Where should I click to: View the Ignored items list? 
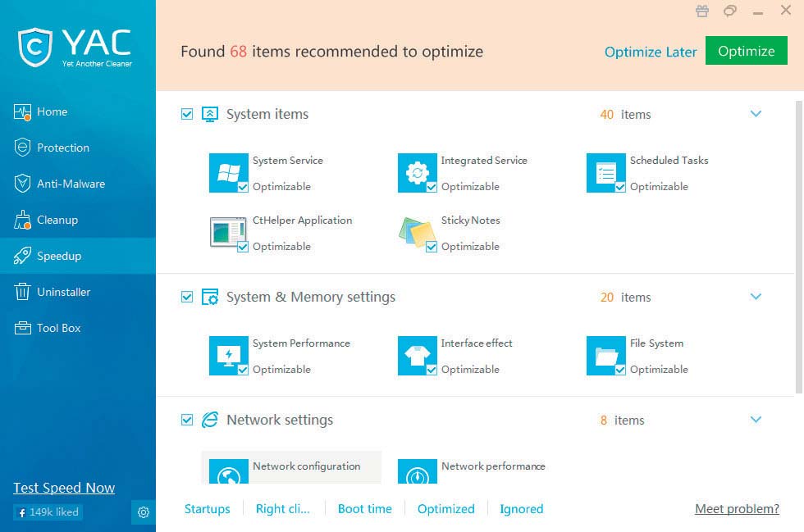coord(522,509)
